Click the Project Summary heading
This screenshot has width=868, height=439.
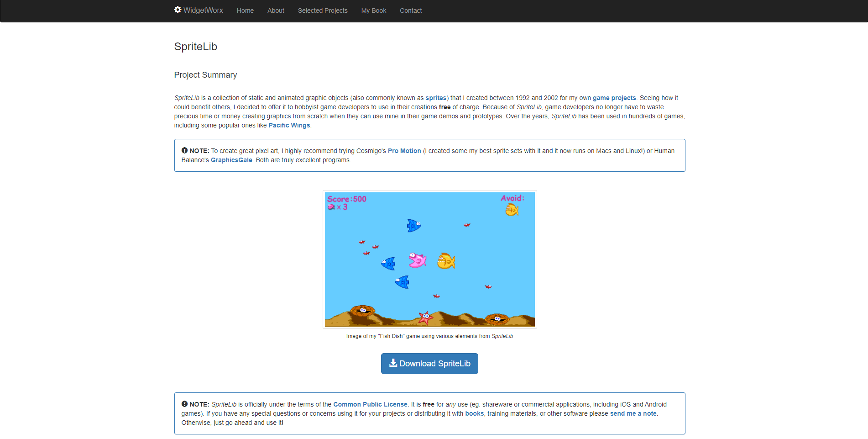pyautogui.click(x=205, y=75)
